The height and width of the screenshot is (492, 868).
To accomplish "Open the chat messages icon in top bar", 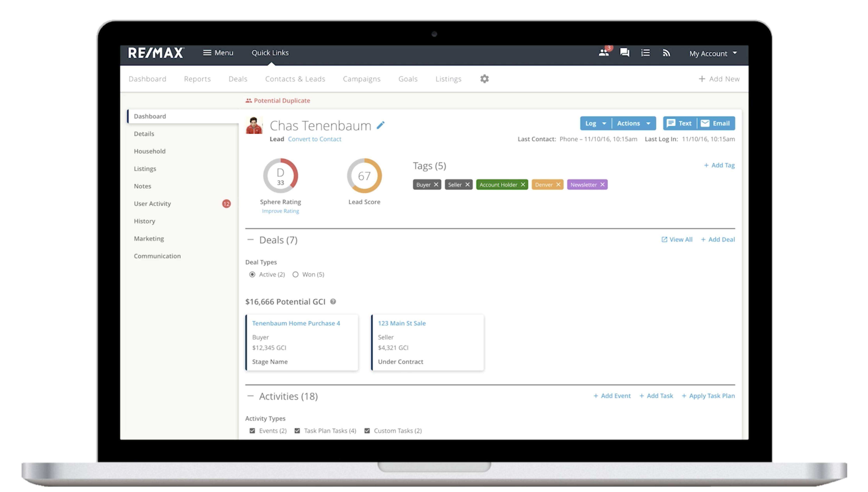I will [x=625, y=53].
